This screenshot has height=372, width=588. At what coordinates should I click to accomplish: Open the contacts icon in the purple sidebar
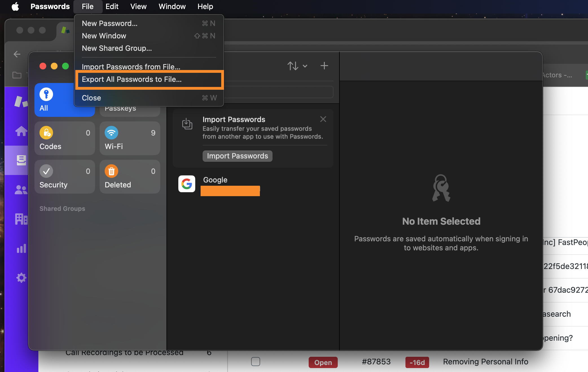21,190
